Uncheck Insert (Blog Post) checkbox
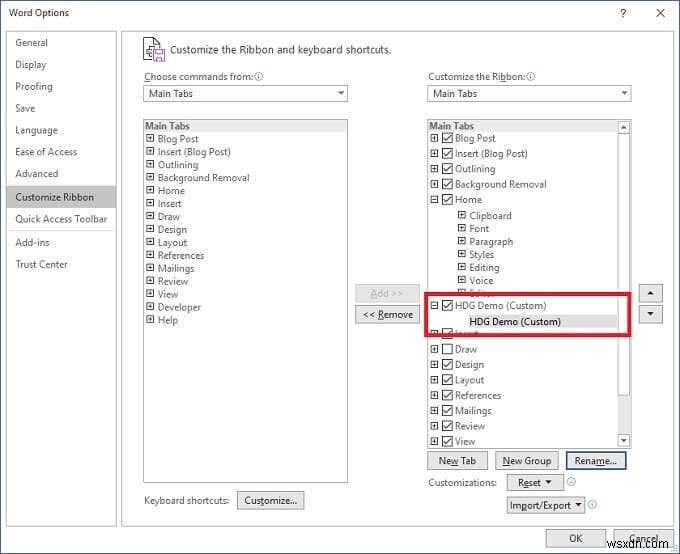Image resolution: width=680 pixels, height=554 pixels. pos(447,154)
